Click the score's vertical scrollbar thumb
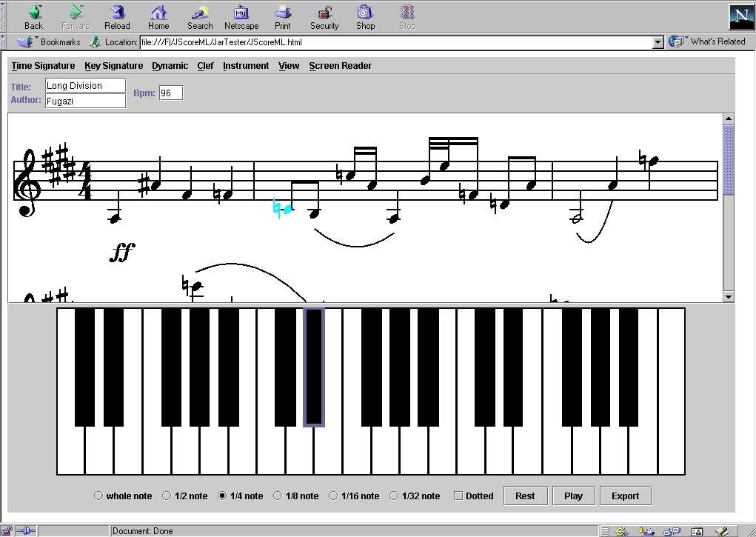The height and width of the screenshot is (537, 756). [x=729, y=159]
